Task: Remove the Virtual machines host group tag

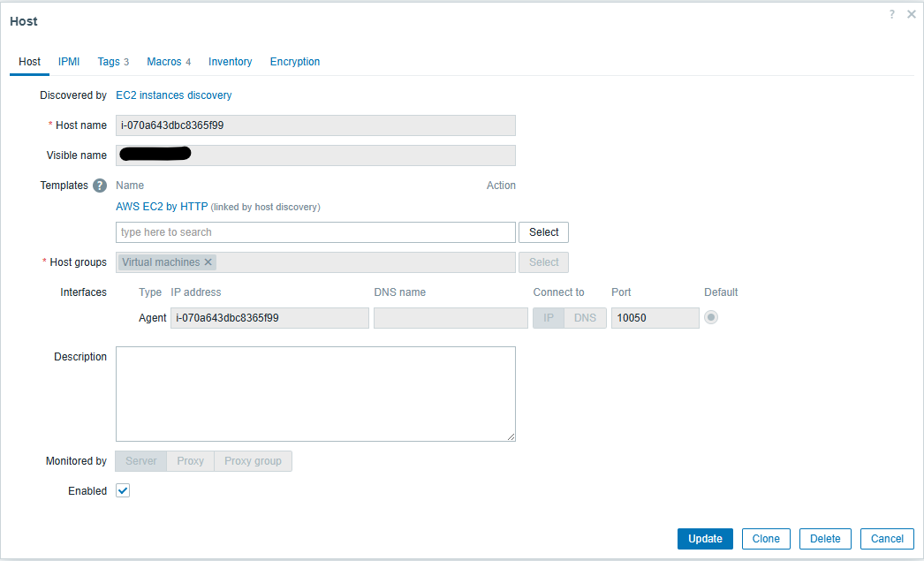Action: tap(208, 262)
